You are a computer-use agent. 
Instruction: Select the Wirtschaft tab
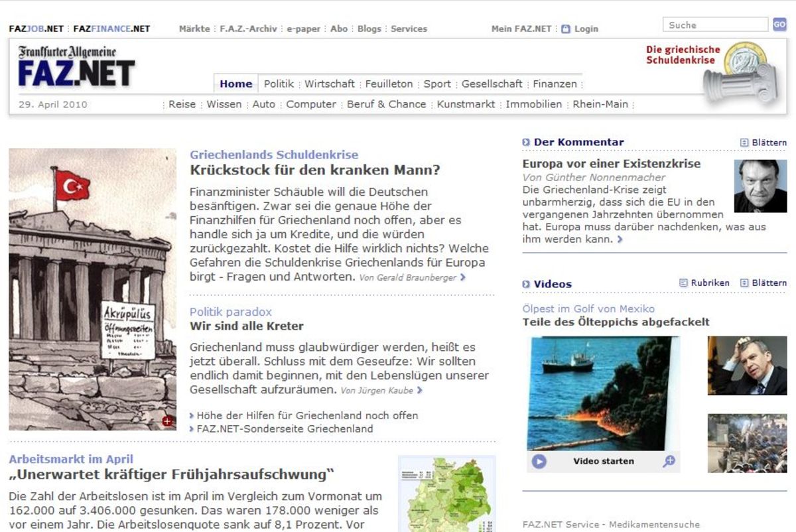(x=330, y=84)
